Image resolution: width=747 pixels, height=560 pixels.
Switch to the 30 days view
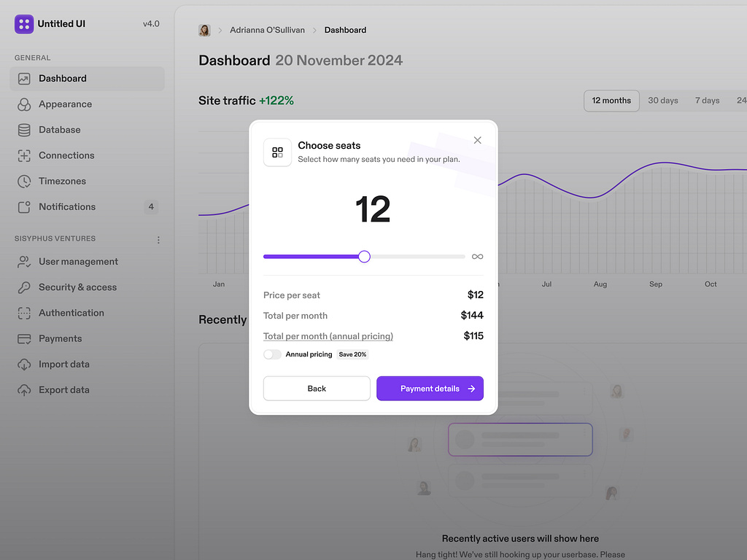[662, 100]
